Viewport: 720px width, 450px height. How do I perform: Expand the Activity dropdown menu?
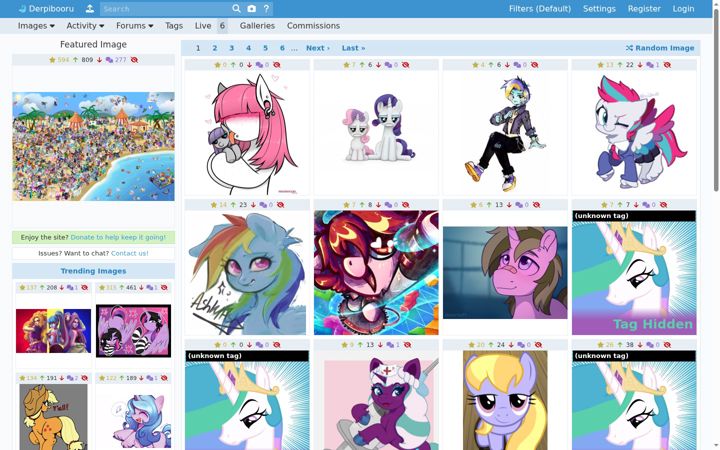[85, 26]
